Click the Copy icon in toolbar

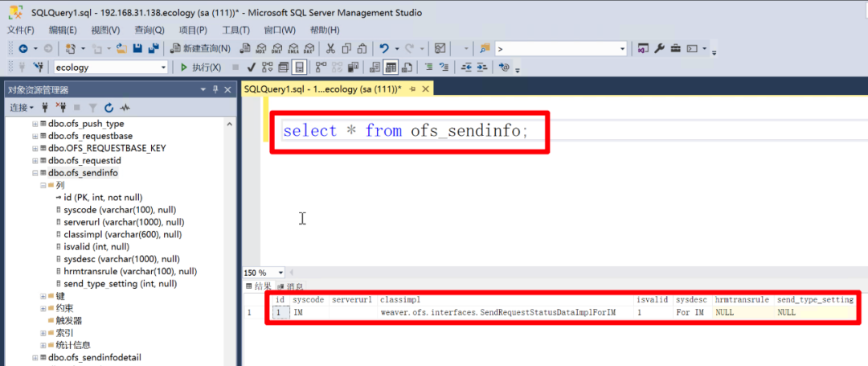click(x=347, y=49)
